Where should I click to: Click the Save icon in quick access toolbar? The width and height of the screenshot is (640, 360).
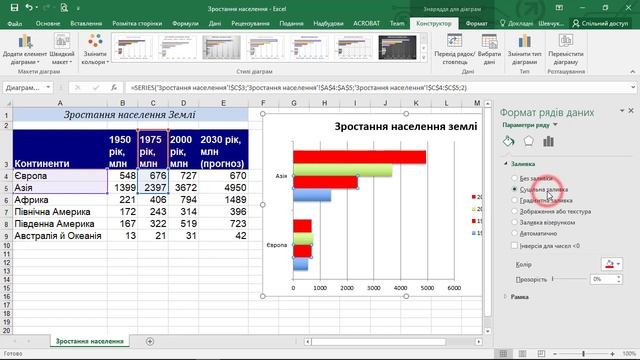pyautogui.click(x=14, y=8)
